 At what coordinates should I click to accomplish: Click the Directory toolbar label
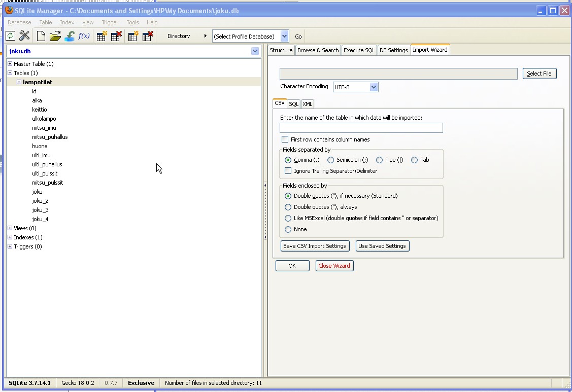point(179,36)
